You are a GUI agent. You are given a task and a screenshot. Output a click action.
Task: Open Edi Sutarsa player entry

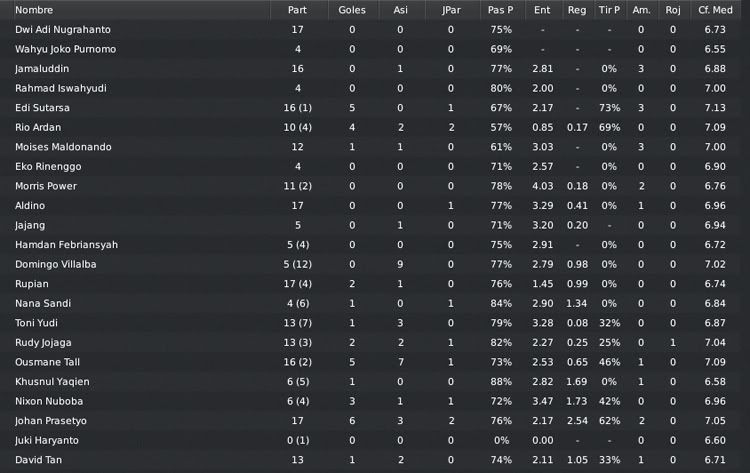pyautogui.click(x=42, y=108)
